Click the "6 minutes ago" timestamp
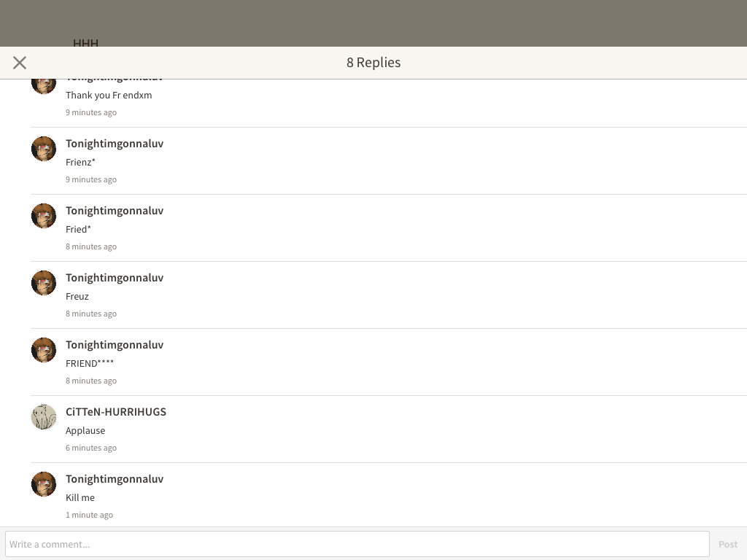This screenshot has width=747, height=560. point(91,448)
